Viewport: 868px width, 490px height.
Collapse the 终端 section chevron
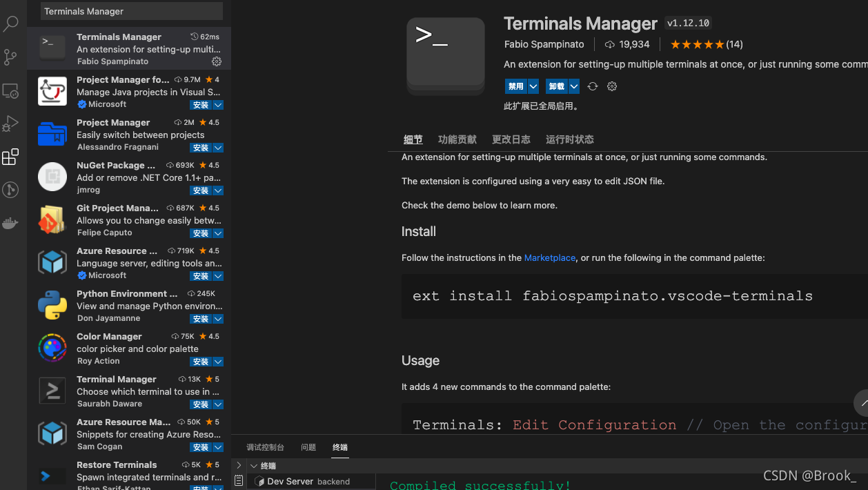tap(254, 466)
